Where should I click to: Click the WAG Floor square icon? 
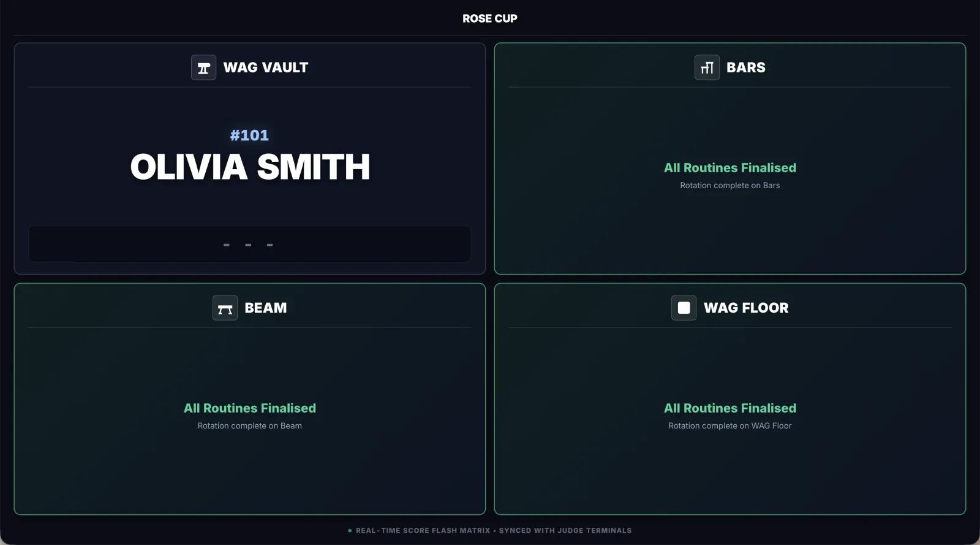click(x=684, y=308)
